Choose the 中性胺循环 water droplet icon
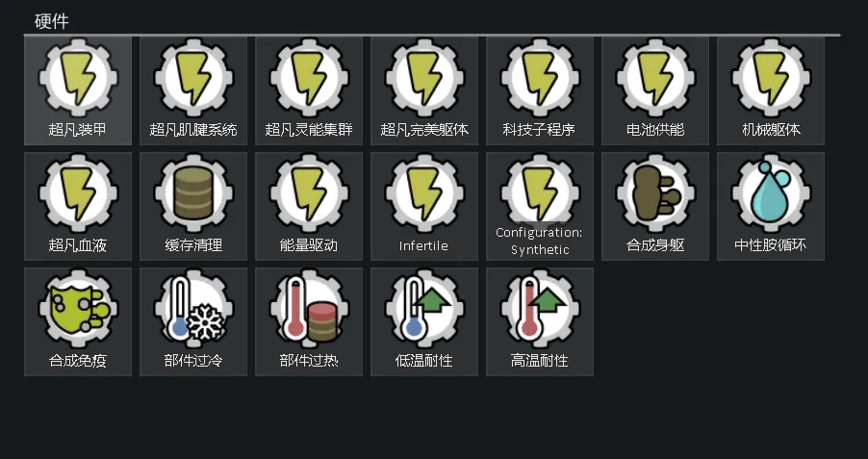The image size is (868, 459). coord(771,194)
